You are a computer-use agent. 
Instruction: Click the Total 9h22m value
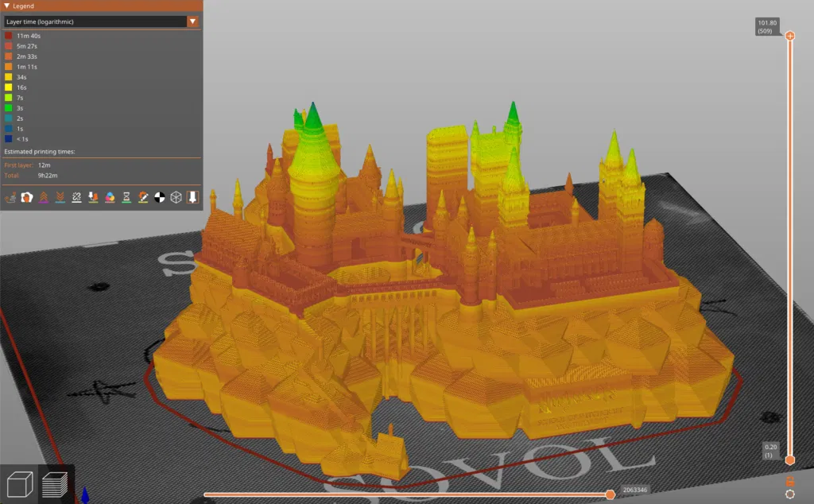click(x=48, y=176)
